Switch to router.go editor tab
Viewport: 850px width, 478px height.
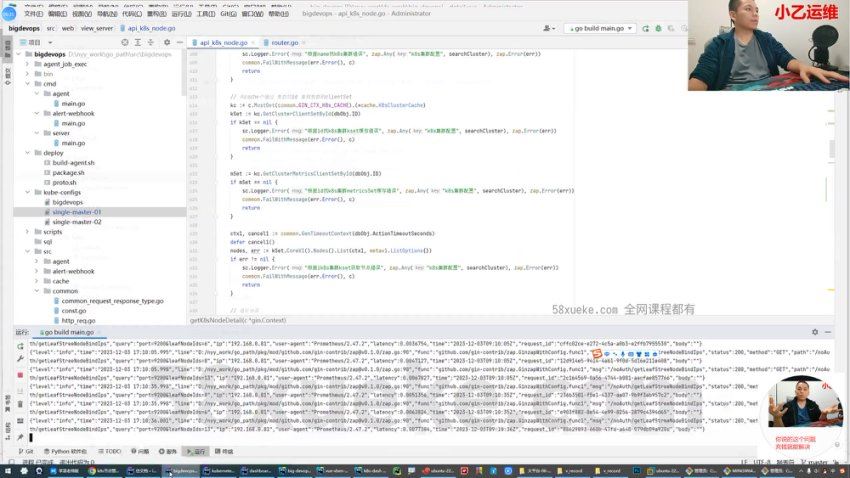[x=282, y=43]
